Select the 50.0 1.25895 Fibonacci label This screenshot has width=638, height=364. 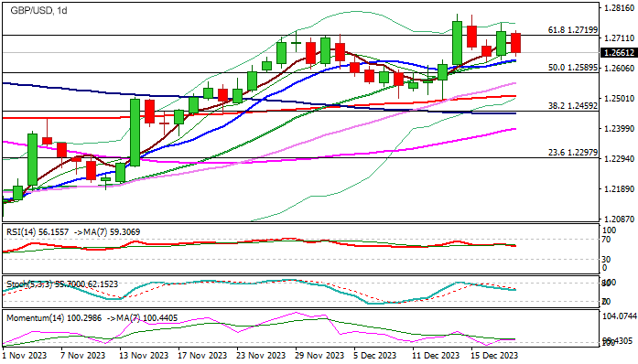click(x=573, y=68)
